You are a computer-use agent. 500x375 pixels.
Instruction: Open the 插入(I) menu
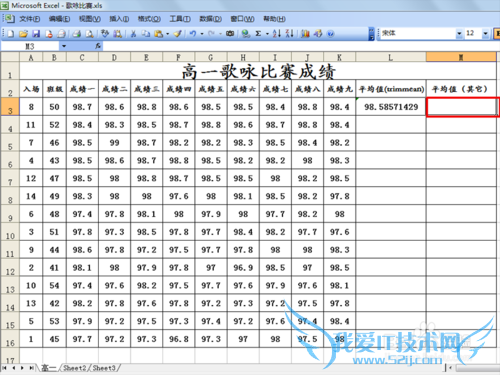(x=119, y=19)
